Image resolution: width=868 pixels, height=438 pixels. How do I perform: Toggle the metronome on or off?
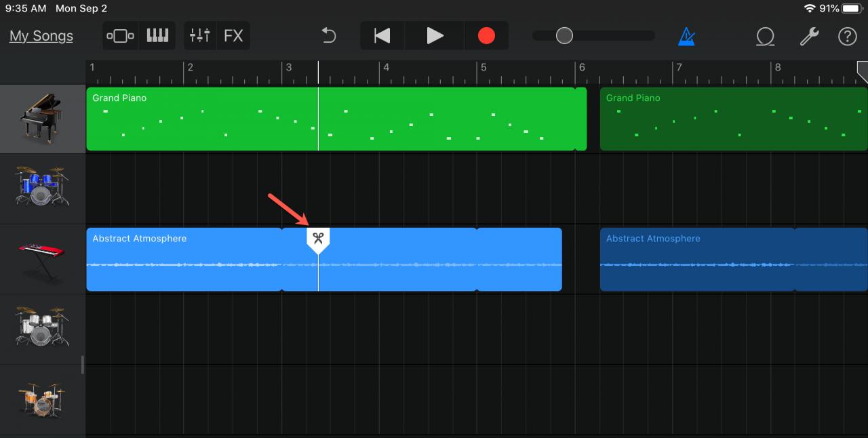pos(686,36)
